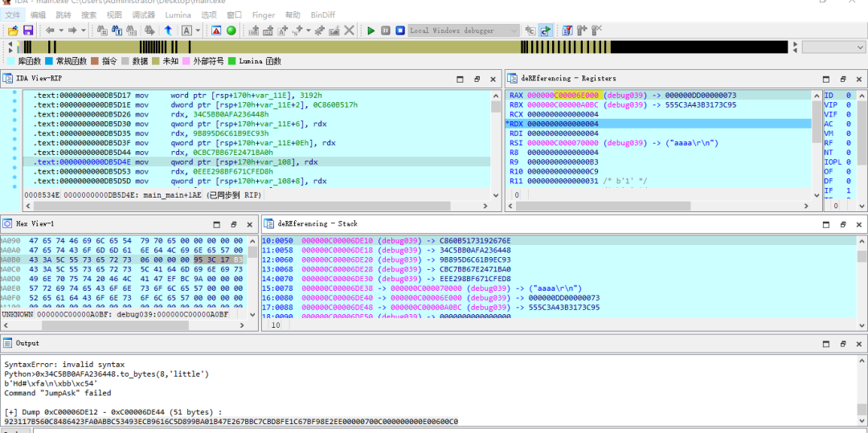Click the asterisk-plus toolbar icon
This screenshot has width=868, height=433.
319,31
